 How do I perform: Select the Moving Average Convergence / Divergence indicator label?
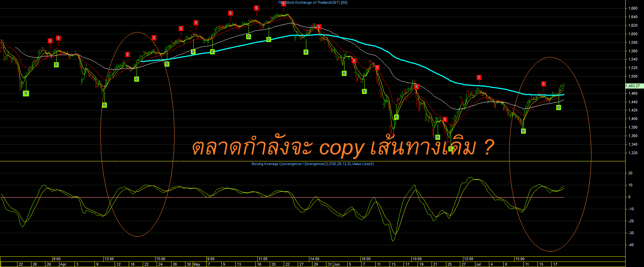[313, 164]
